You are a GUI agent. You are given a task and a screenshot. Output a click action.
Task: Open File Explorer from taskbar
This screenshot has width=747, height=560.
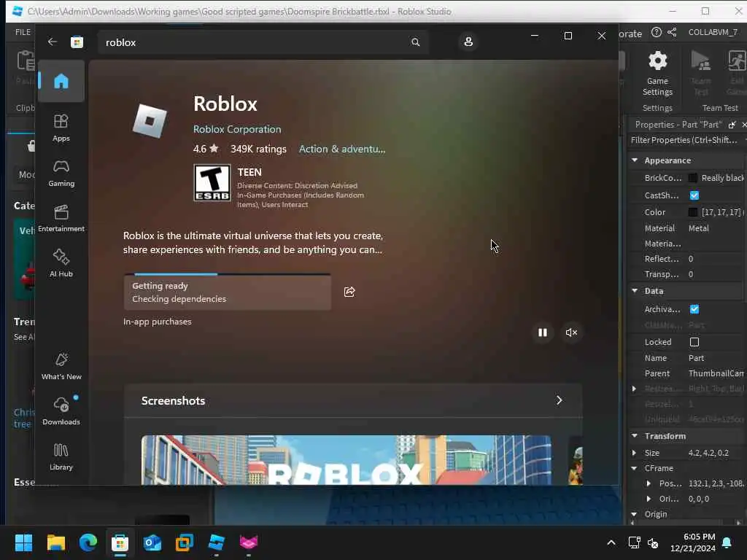coord(55,542)
